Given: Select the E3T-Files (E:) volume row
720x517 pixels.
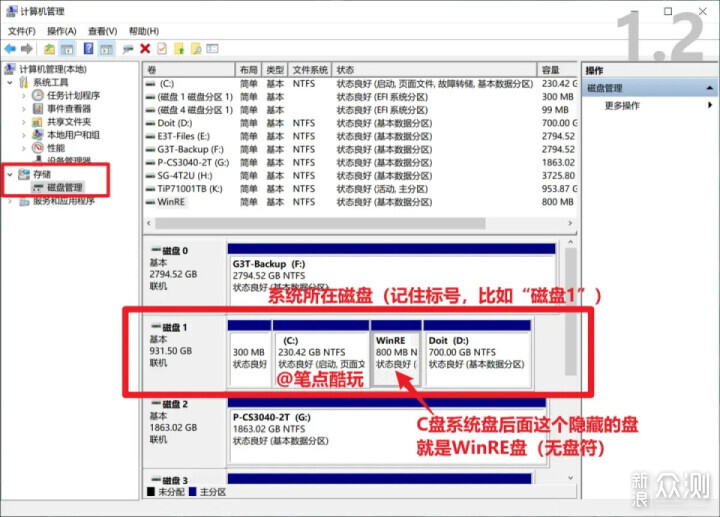Looking at the screenshot, I should [x=360, y=136].
